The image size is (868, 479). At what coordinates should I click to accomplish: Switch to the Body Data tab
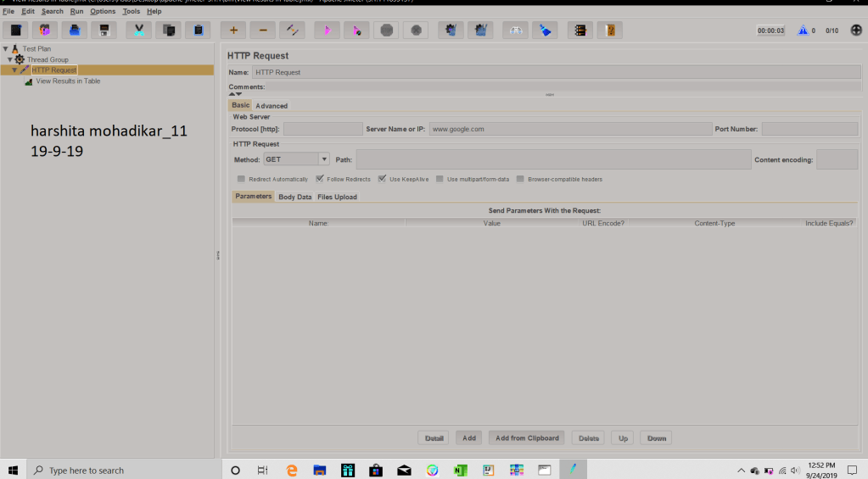click(294, 197)
